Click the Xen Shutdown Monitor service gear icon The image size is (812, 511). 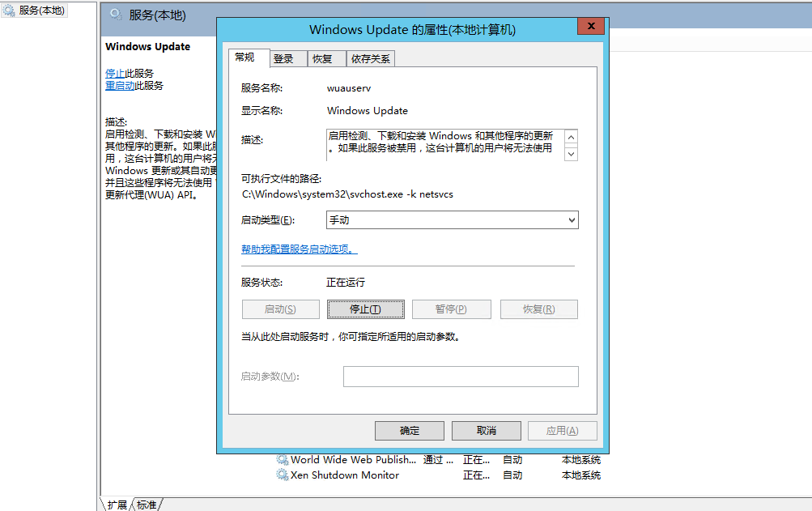pyautogui.click(x=283, y=475)
